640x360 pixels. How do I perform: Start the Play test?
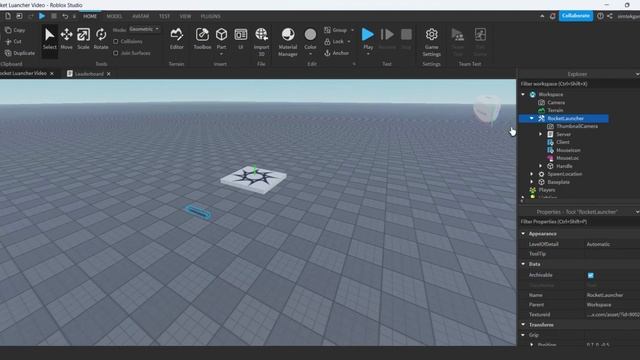pos(368,34)
